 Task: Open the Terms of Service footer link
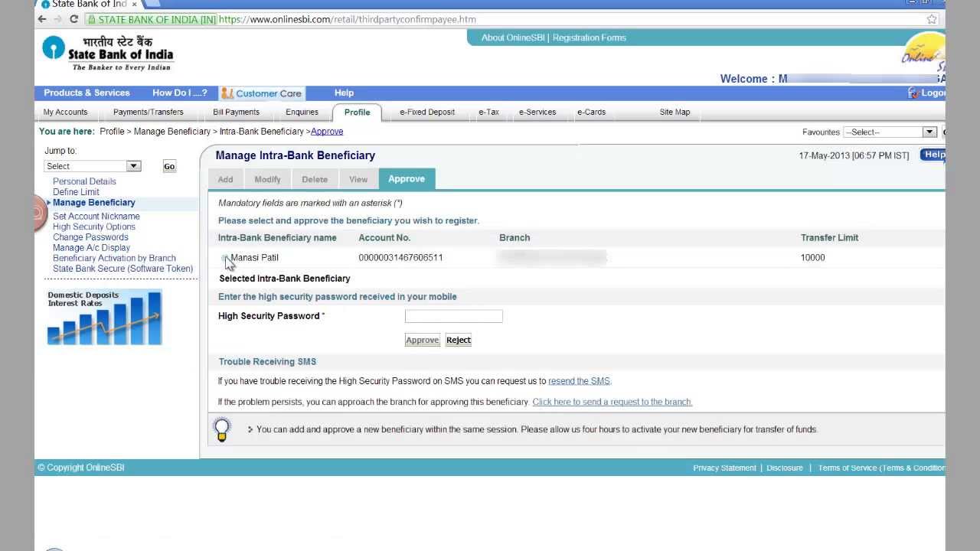pos(881,468)
